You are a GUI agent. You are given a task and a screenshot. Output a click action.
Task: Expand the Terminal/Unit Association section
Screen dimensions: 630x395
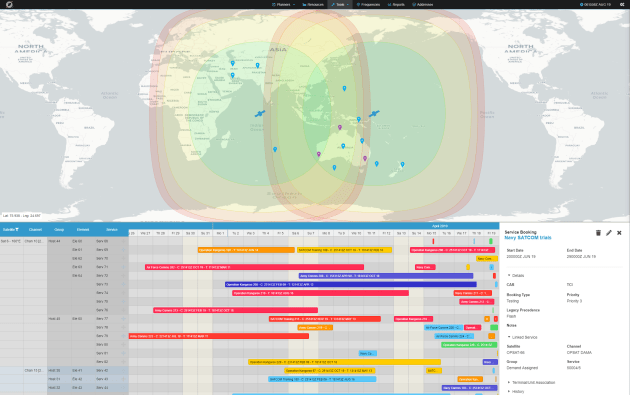531,383
